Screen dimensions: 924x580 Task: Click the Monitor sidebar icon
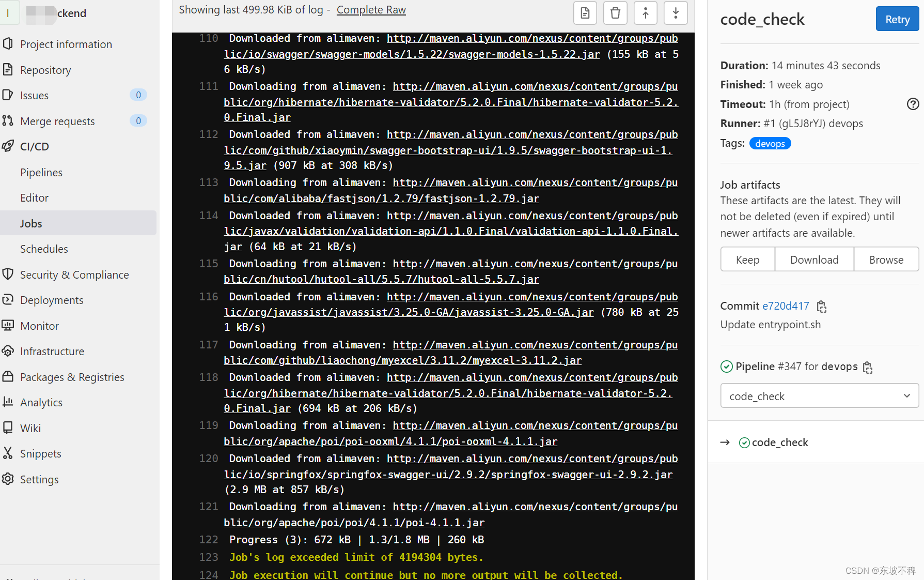[x=8, y=326]
